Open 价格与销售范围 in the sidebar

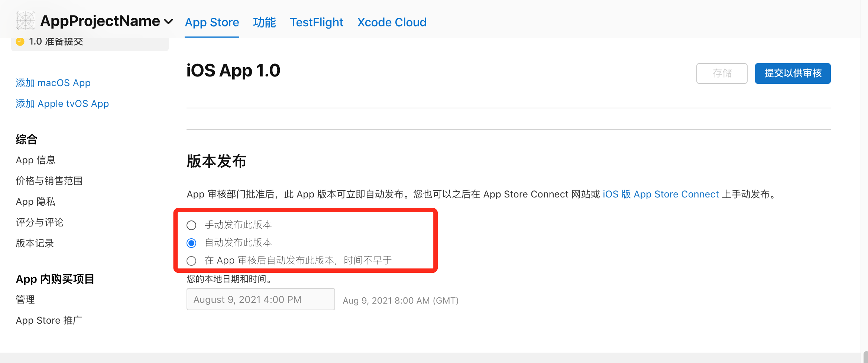[x=49, y=181]
